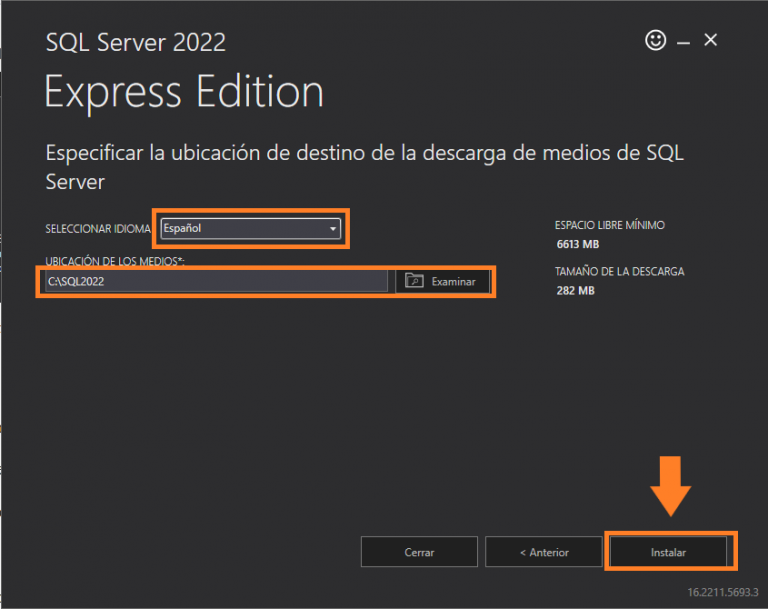Viewport: 768px width, 609px height.
Task: Click the ESPACIO LIBRE MÍNIMO label
Action: tap(610, 225)
